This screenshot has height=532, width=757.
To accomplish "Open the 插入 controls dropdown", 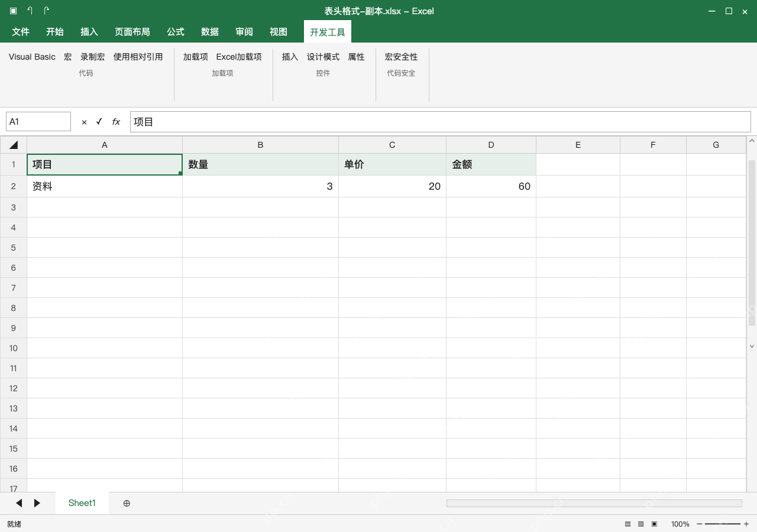I will point(290,57).
